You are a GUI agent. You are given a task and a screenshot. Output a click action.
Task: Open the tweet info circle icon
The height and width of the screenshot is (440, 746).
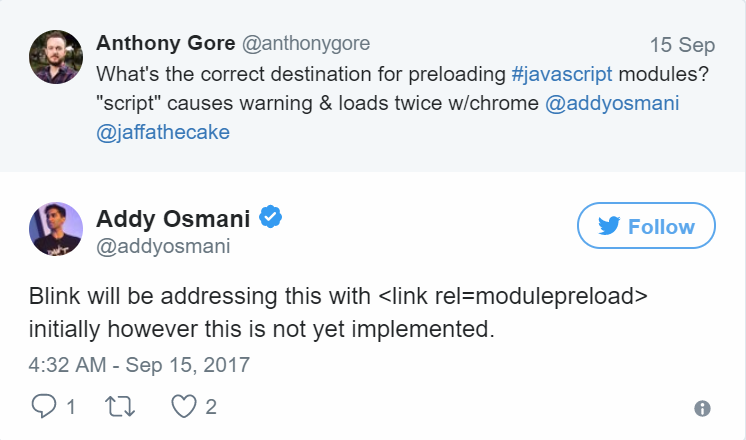point(702,408)
